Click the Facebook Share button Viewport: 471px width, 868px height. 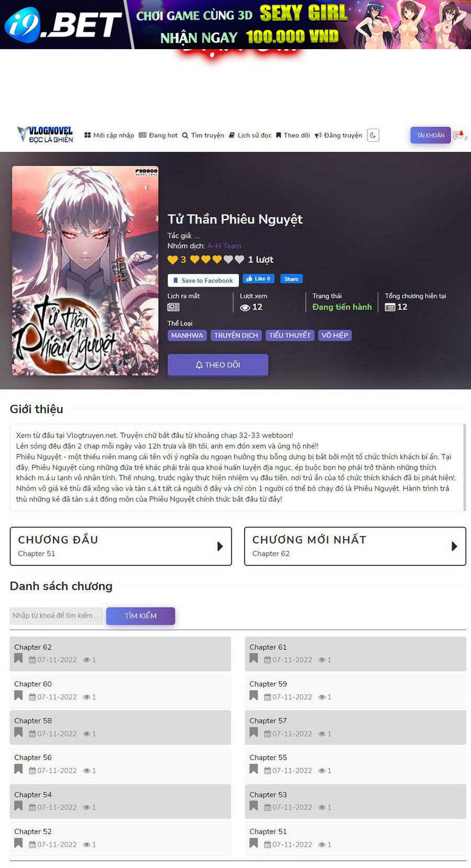point(291,279)
